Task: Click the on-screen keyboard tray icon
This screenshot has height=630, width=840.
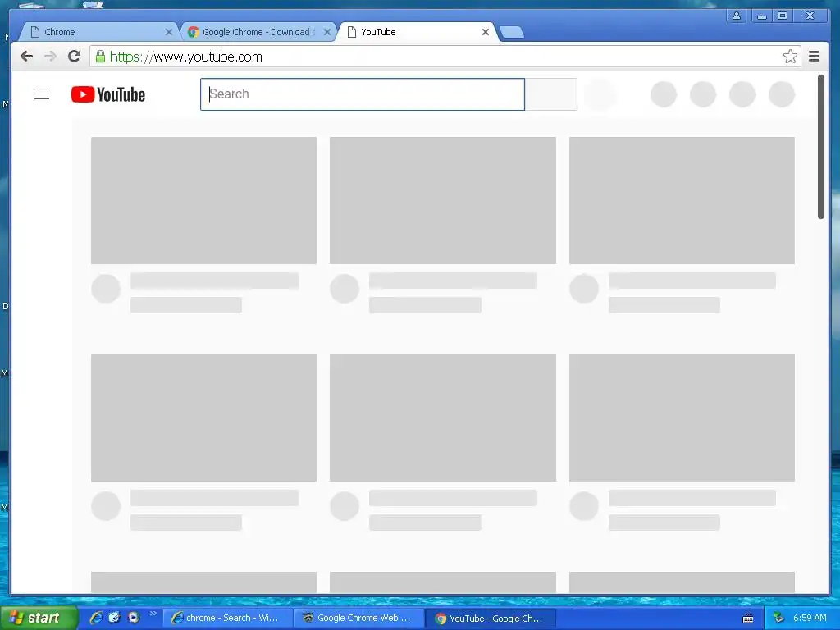Action: click(x=748, y=619)
